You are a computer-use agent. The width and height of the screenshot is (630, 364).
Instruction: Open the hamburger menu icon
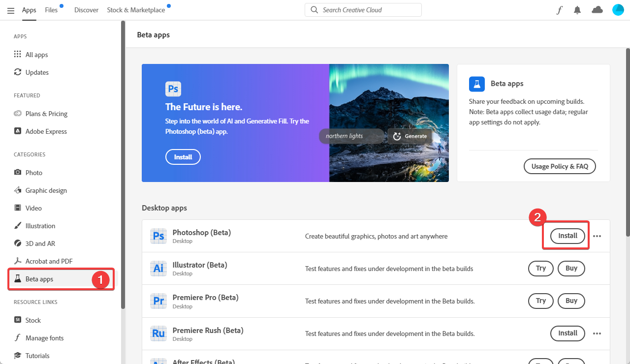[11, 10]
